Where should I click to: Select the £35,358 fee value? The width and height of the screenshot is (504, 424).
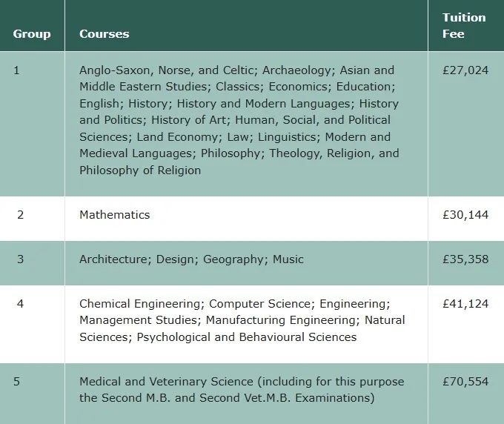pyautogui.click(x=465, y=259)
